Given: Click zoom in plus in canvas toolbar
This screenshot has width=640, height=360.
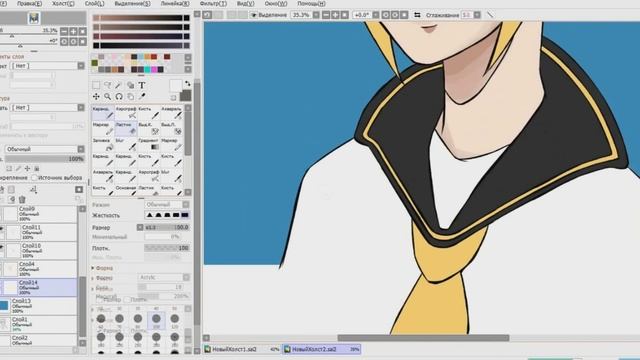Looking at the screenshot, I should click(335, 15).
